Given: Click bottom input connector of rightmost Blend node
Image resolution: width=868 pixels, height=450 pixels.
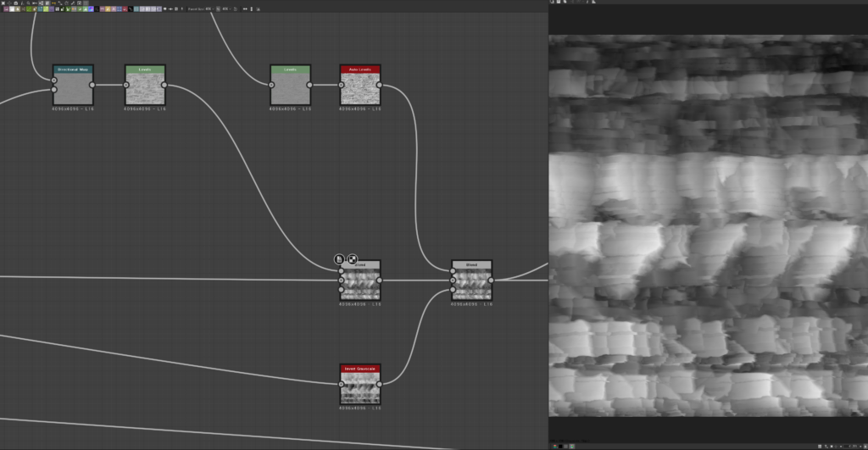Looking at the screenshot, I should coord(453,290).
